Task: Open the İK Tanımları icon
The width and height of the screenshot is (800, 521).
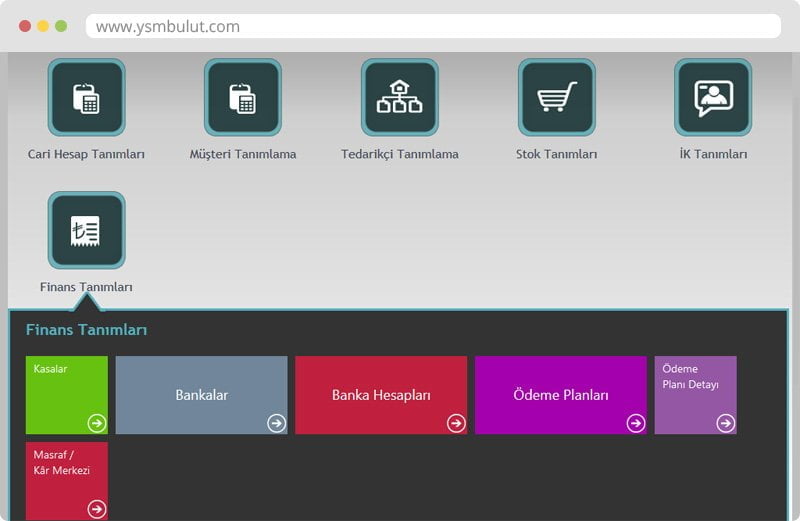Action: [x=713, y=97]
